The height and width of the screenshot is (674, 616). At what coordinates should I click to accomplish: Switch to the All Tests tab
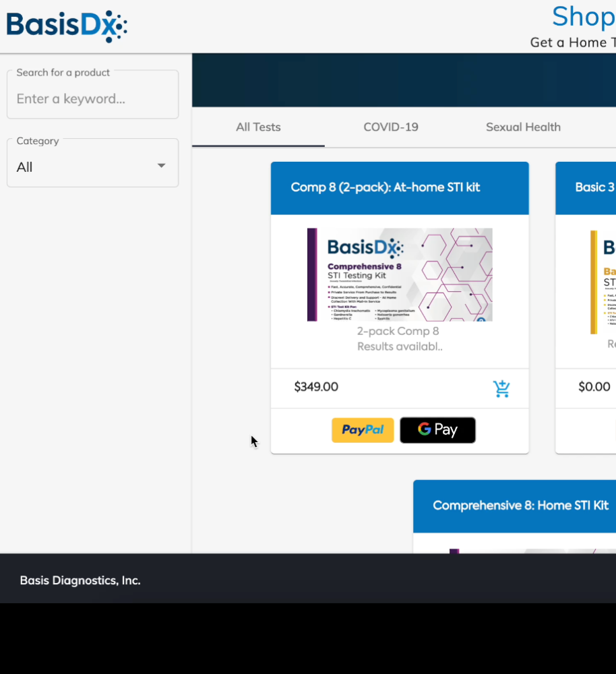[x=258, y=127]
